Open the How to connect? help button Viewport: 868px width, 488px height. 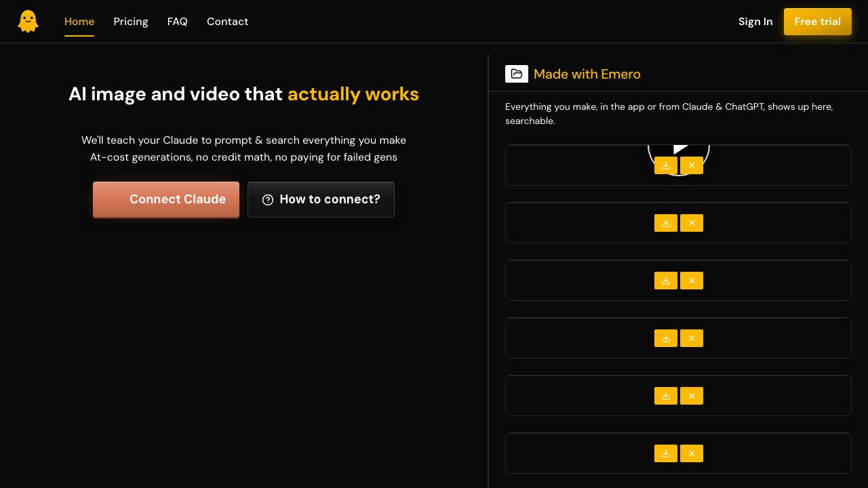click(x=321, y=199)
